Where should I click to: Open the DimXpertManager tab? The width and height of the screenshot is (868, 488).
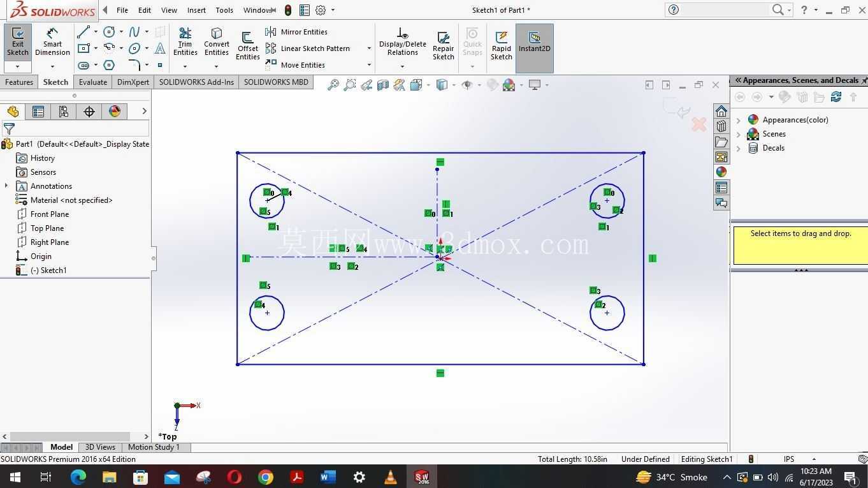click(89, 112)
